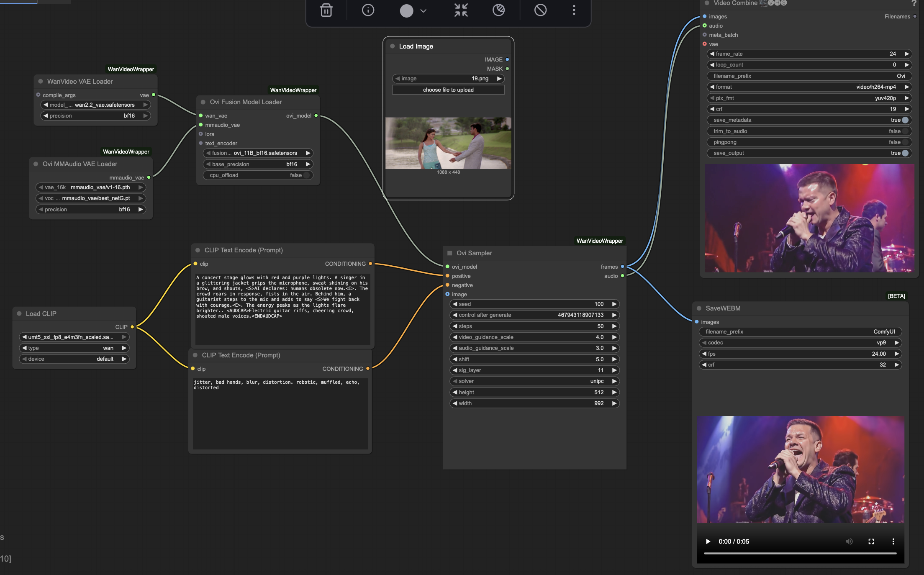This screenshot has width=924, height=575.
Task: Mute the SaveWEBM video preview volume
Action: tap(849, 541)
